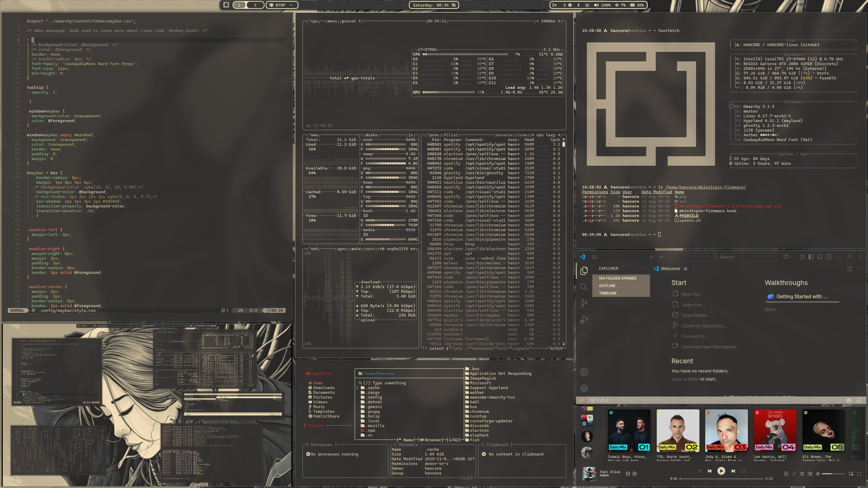
Task: Open Source Control in VS Code activity bar
Action: coord(584,303)
